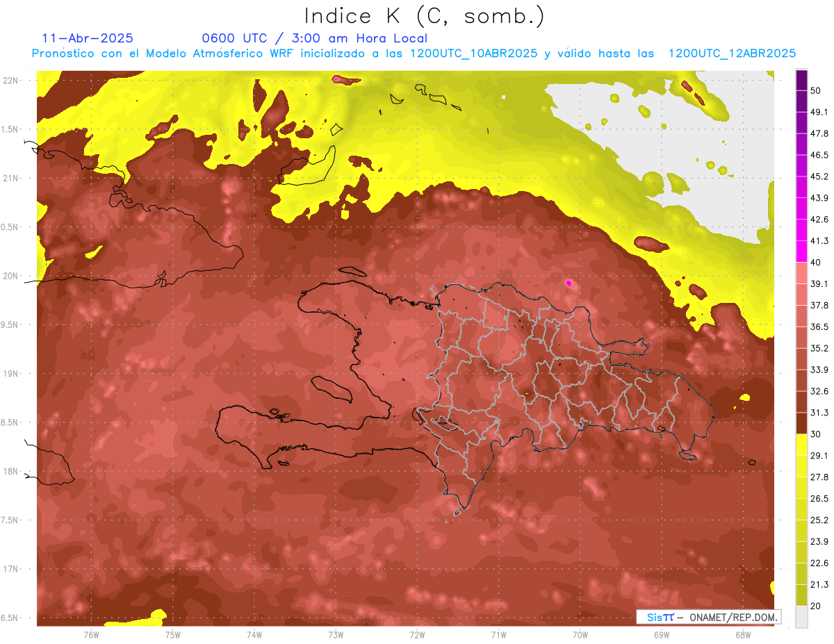834x644 pixels.
Task: Click the '17N' latitude label
Action: [10, 570]
